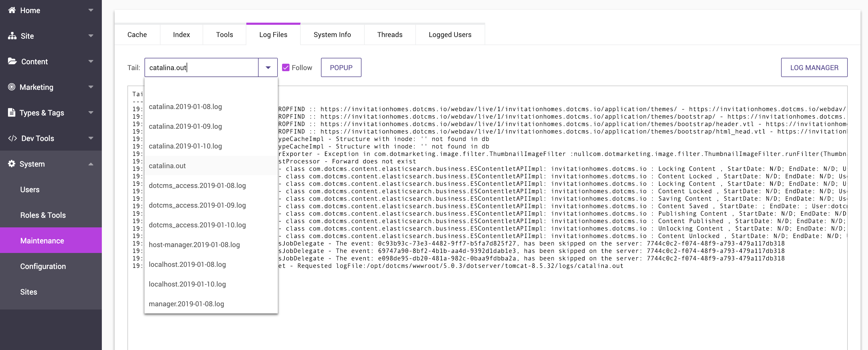The height and width of the screenshot is (350, 868).
Task: Toggle the Tail file dropdown arrow
Action: tap(268, 68)
